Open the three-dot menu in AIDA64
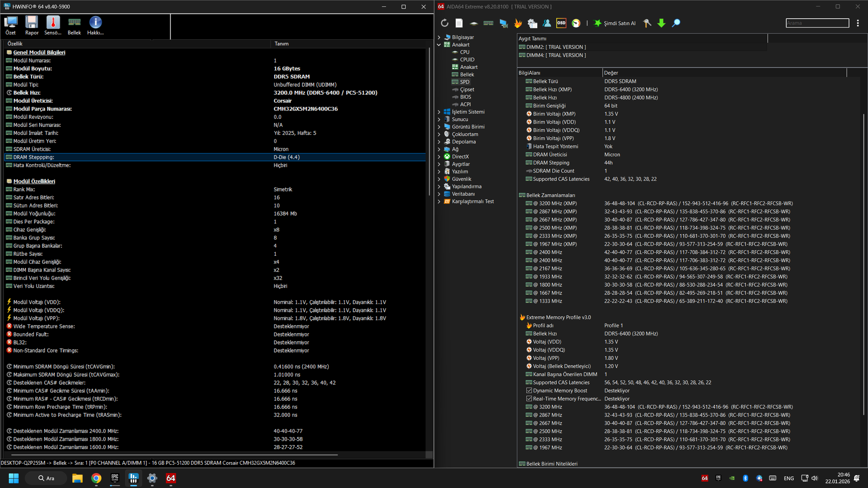Image resolution: width=868 pixels, height=488 pixels. tap(858, 23)
